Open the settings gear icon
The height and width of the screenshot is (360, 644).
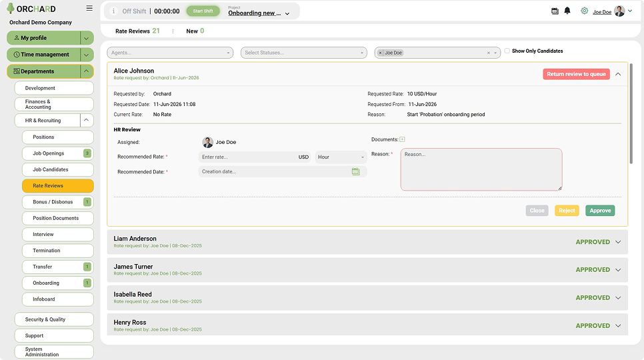(584, 11)
